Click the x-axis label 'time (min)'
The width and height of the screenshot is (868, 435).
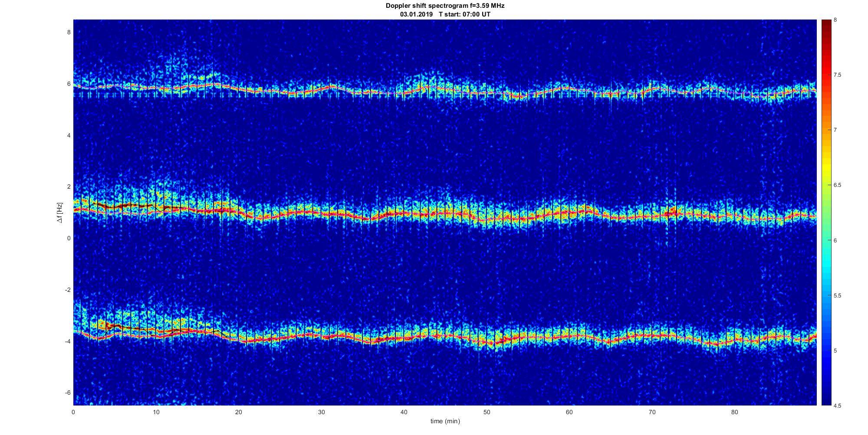click(x=445, y=421)
